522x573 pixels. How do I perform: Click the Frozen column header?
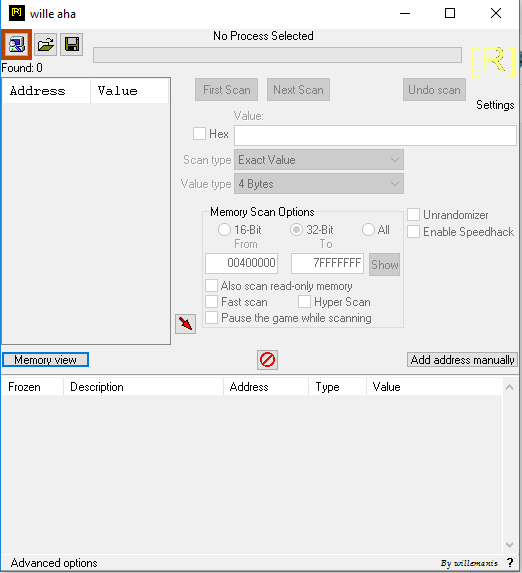point(33,387)
